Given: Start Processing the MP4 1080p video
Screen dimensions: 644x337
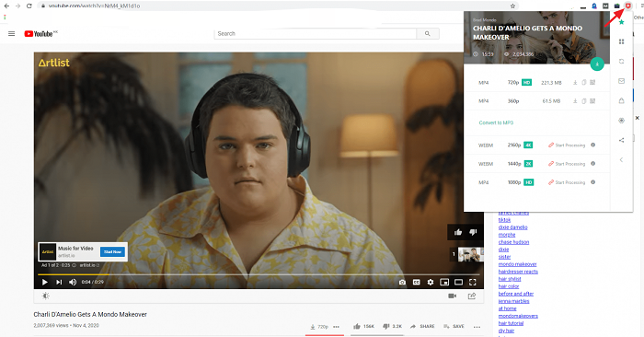Looking at the screenshot, I should coord(567,182).
